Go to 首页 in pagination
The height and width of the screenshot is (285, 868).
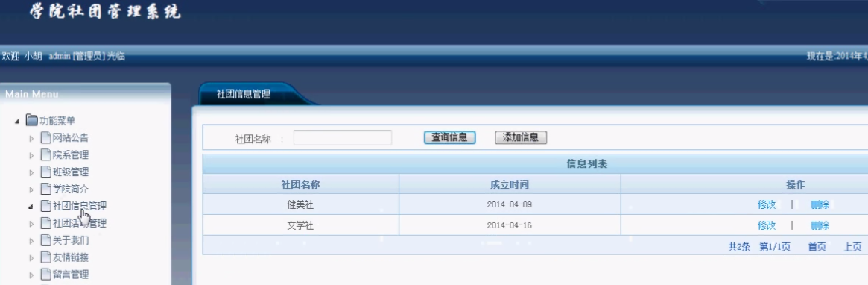pos(817,247)
